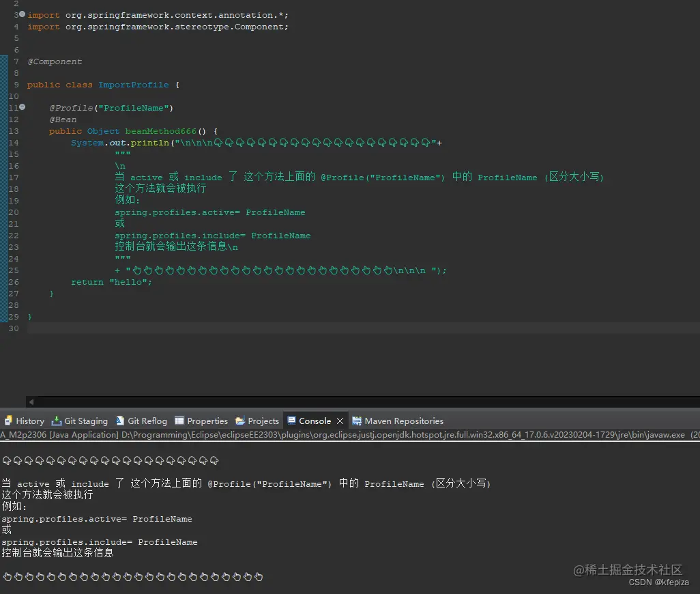
Task: Click the History tab icon
Action: click(x=8, y=421)
